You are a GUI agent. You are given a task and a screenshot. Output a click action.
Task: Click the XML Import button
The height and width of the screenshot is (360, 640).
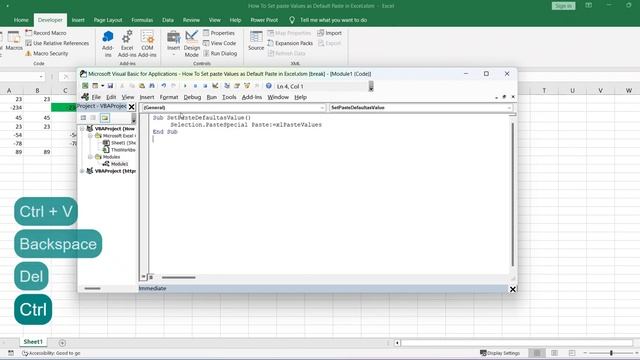click(329, 33)
